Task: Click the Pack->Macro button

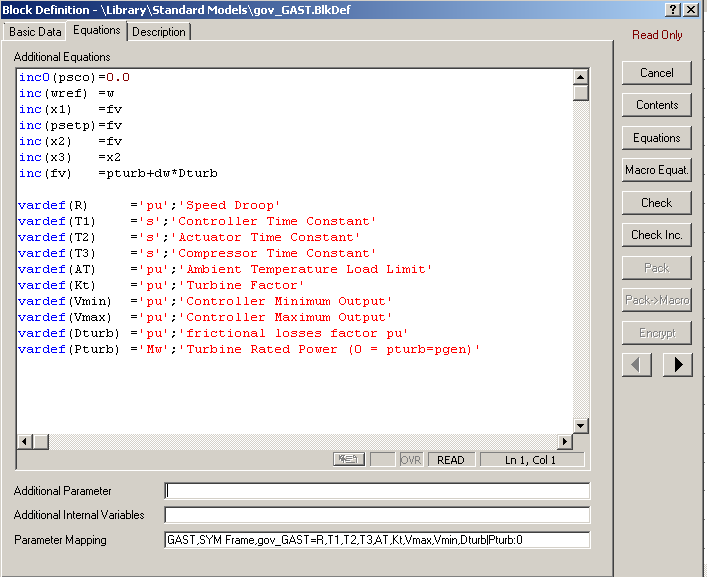Action: [656, 300]
